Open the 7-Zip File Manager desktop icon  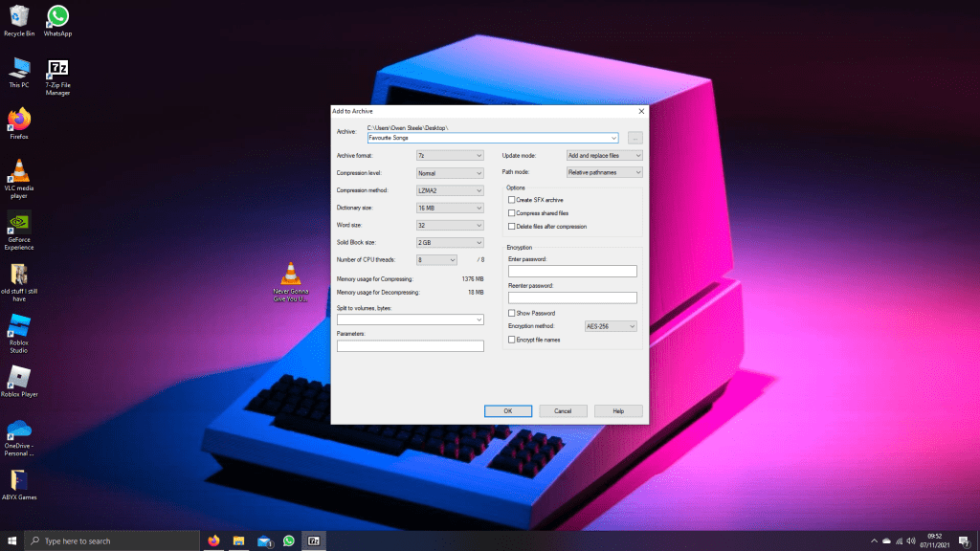[57, 70]
